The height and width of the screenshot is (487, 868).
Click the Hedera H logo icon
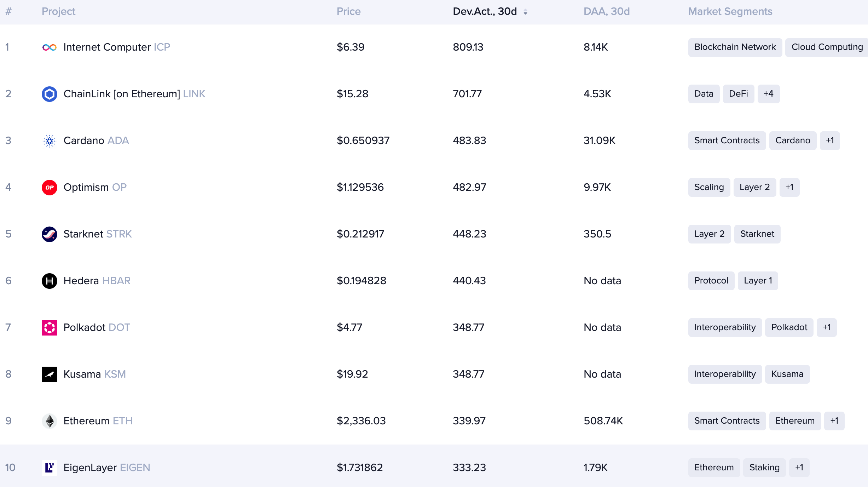pos(50,281)
